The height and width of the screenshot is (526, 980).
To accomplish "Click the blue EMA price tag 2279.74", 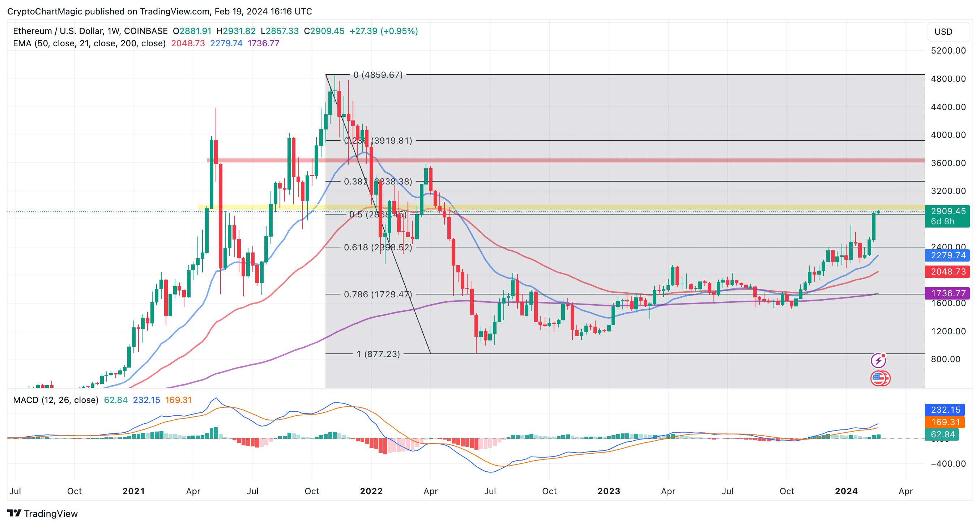I will [x=948, y=255].
